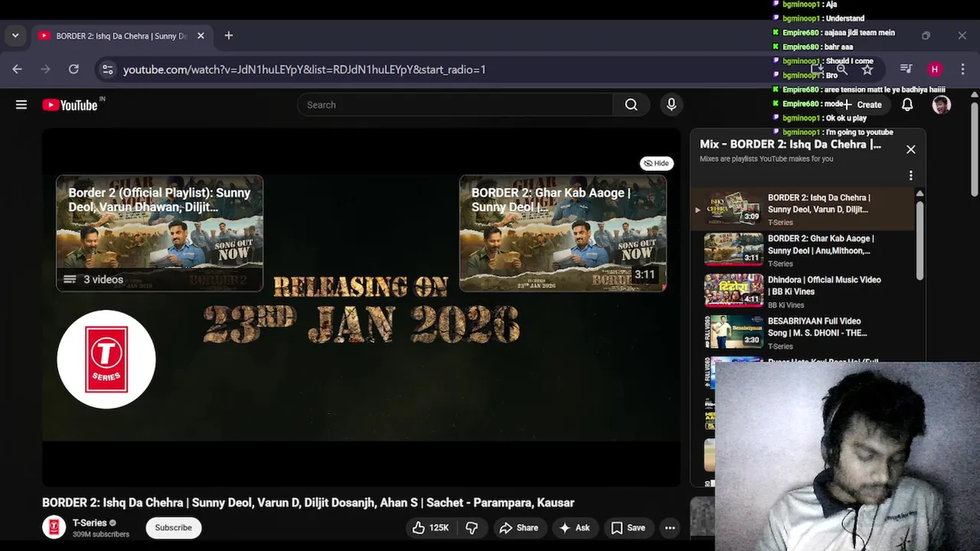Open more actions ellipsis under video

point(670,528)
